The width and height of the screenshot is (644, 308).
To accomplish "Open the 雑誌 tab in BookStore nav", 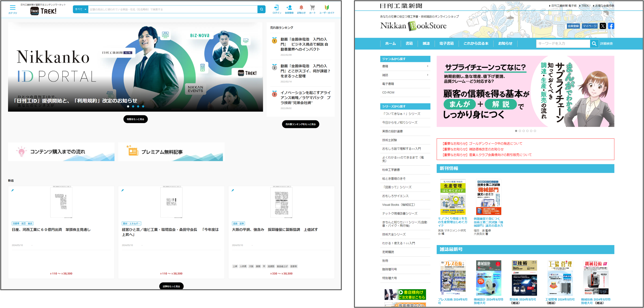I will (426, 43).
